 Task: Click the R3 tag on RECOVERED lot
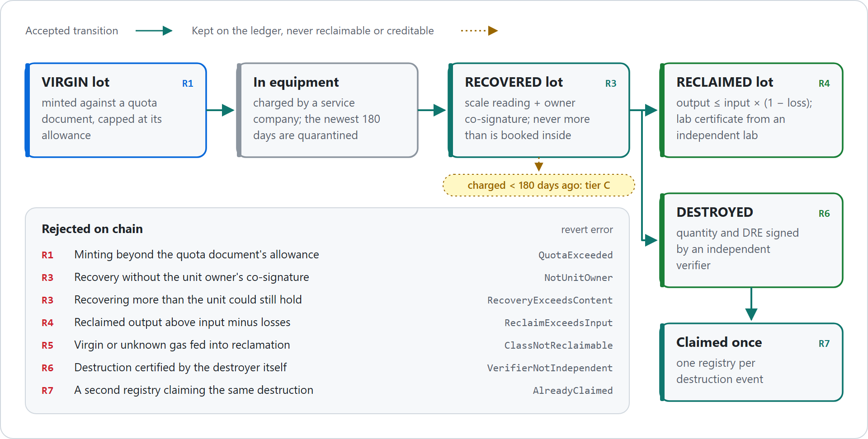611,84
